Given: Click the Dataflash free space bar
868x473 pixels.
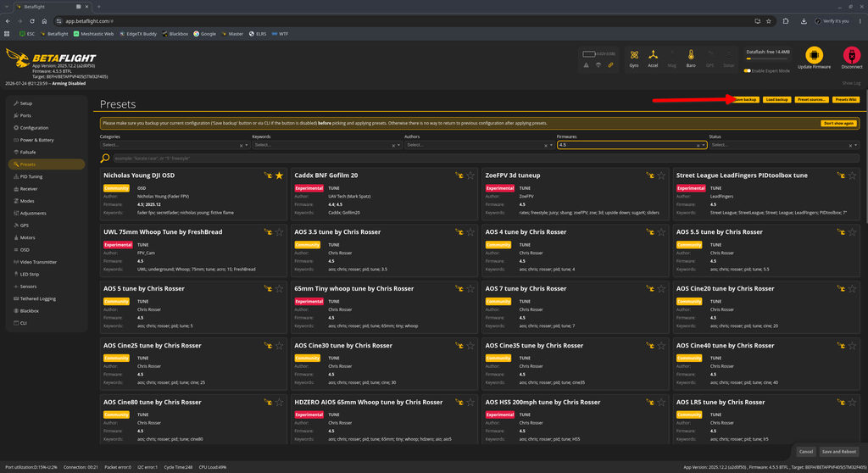Looking at the screenshot, I should pos(768,58).
